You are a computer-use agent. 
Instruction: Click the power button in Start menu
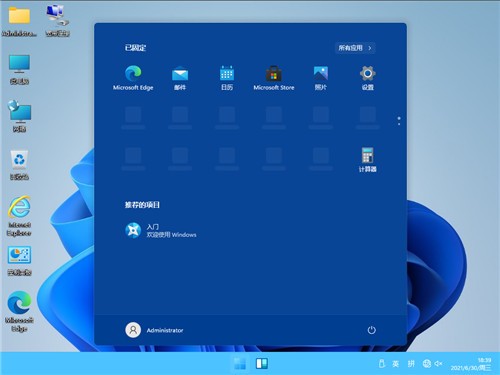click(371, 330)
